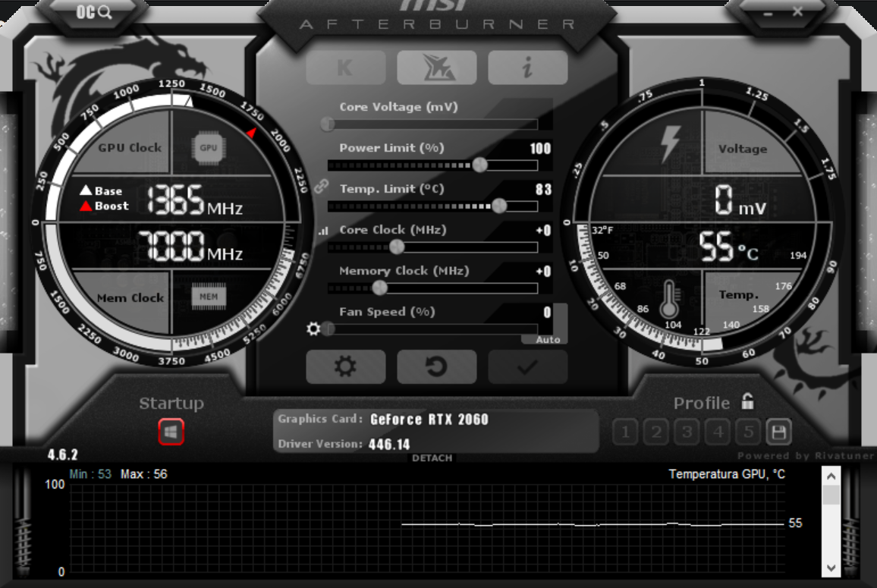
Task: Click the Core Voltage slider handle
Action: [x=328, y=124]
